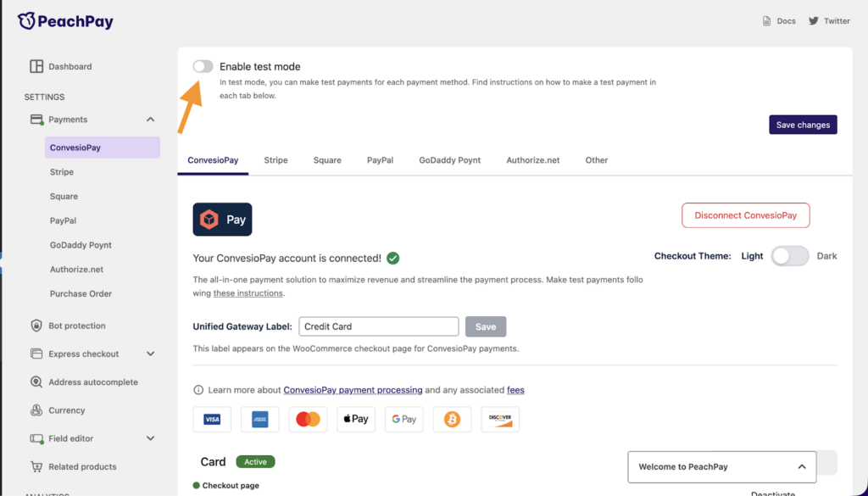Expand the Express checkout menu
This screenshot has width=868, height=496.
(150, 354)
